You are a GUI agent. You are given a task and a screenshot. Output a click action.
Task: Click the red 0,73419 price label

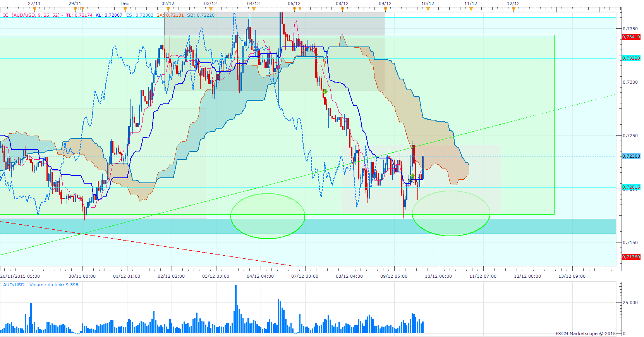tap(631, 37)
